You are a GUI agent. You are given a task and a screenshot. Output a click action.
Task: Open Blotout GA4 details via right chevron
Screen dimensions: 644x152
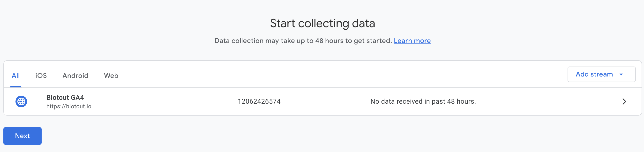click(x=624, y=101)
